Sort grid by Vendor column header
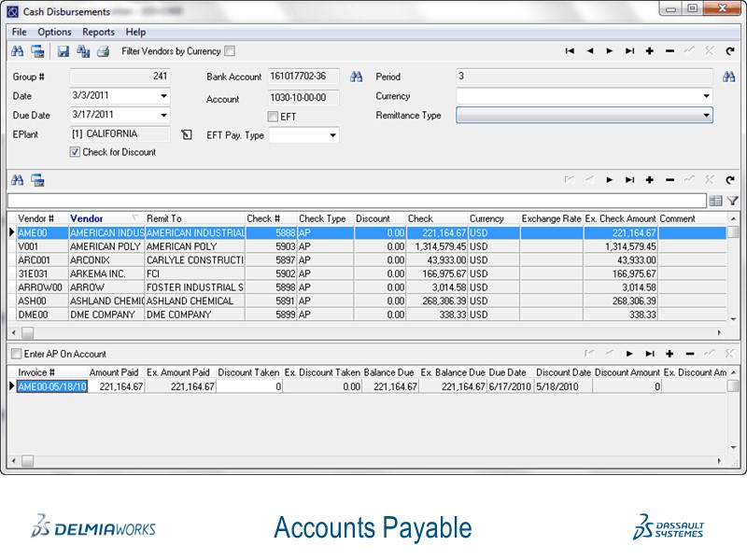 coord(87,218)
